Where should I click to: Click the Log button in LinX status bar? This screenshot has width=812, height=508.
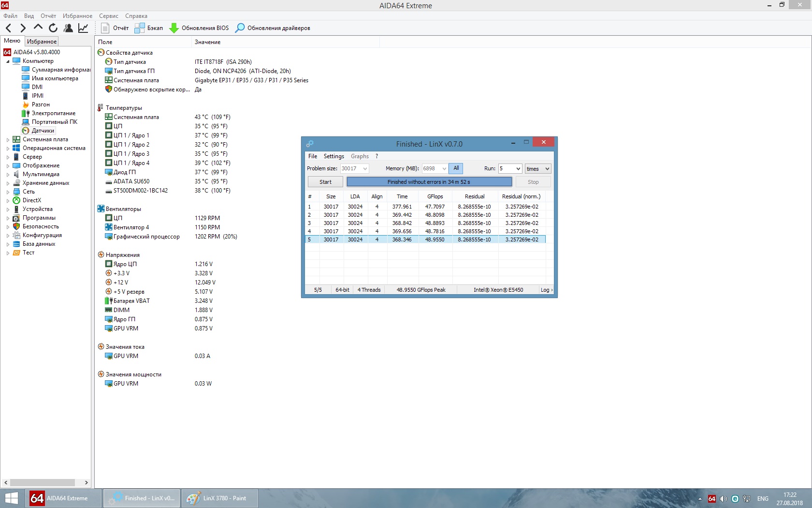546,290
